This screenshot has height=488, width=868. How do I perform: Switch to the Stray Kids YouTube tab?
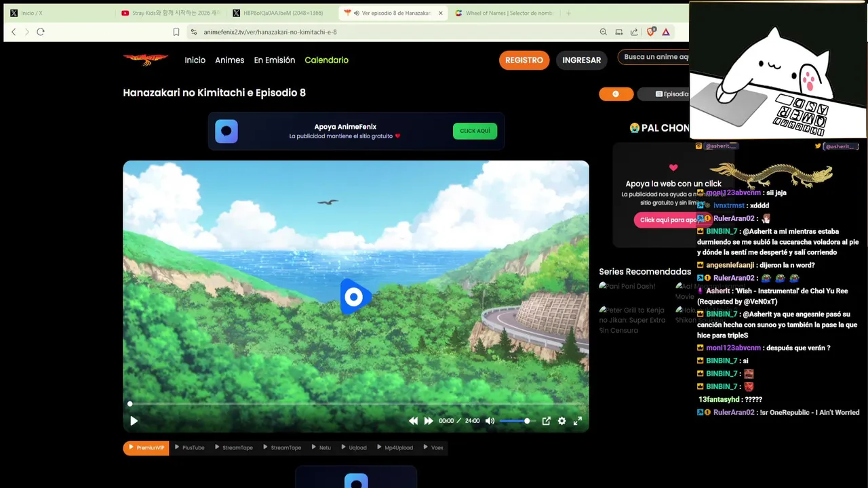[x=171, y=13]
